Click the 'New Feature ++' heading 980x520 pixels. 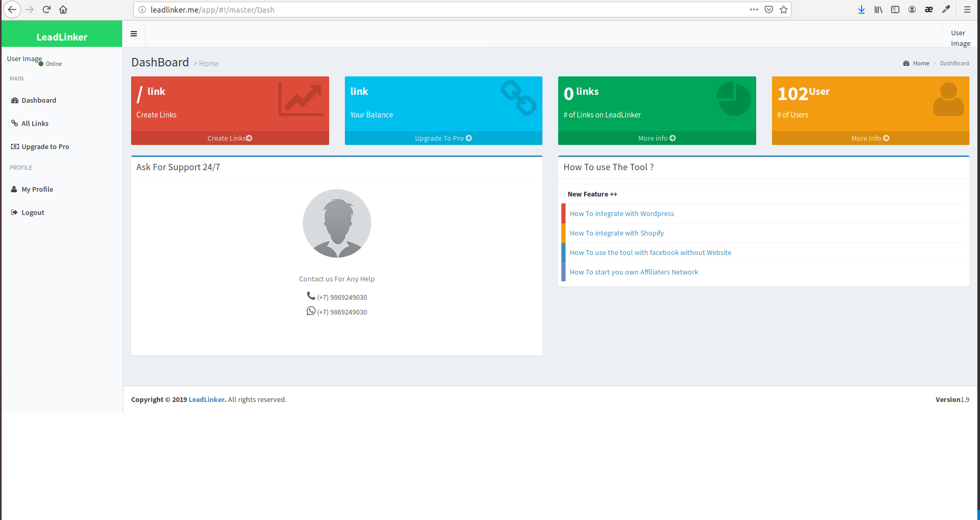click(x=592, y=194)
